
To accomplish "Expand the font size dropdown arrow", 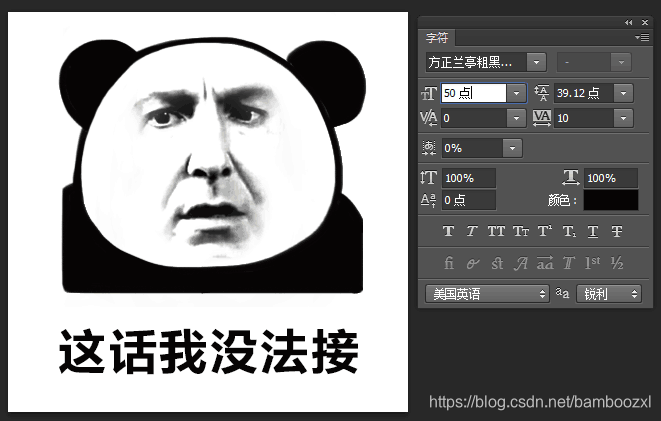I will point(516,93).
